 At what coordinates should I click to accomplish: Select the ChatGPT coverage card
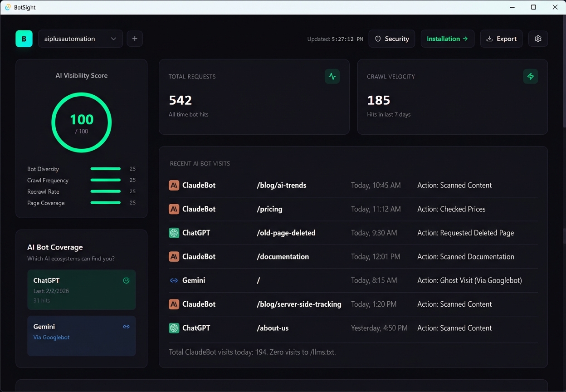(x=81, y=289)
